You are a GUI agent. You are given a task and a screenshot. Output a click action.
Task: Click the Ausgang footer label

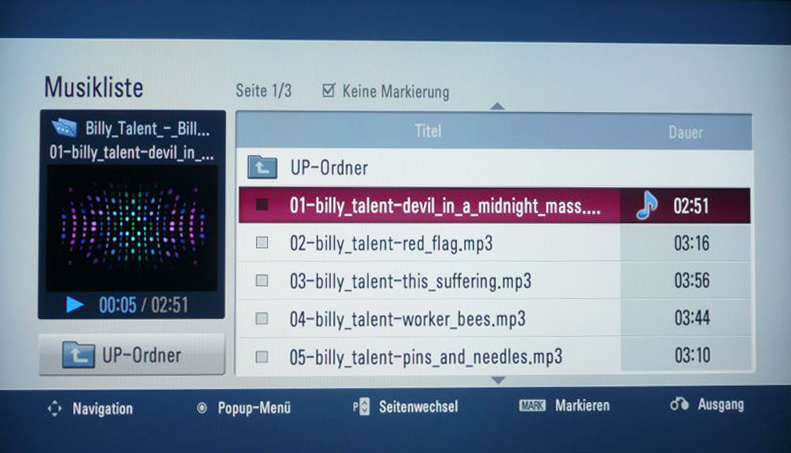[720, 405]
